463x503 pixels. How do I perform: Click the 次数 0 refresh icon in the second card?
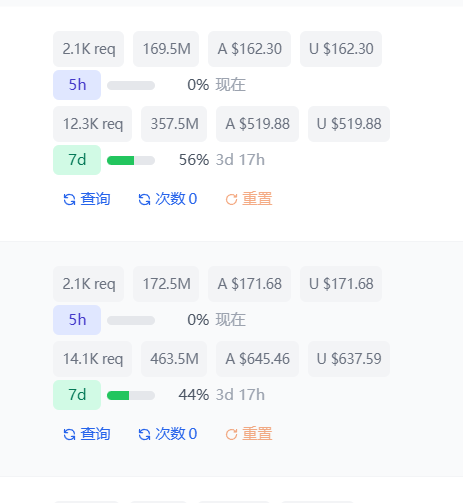144,434
